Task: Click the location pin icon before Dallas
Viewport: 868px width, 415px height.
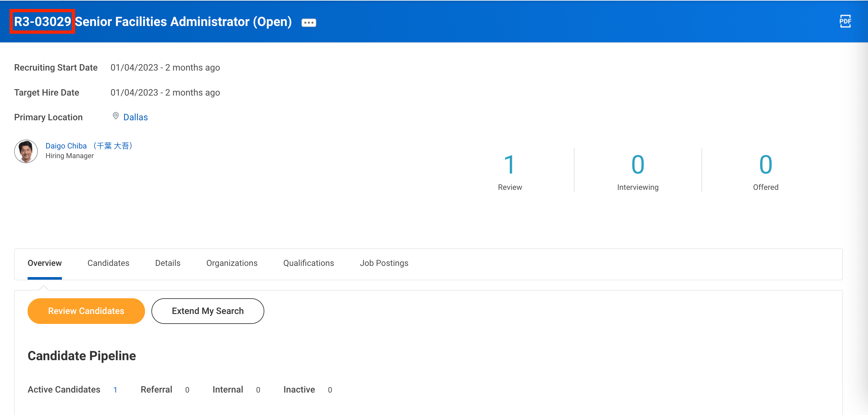Action: click(115, 116)
